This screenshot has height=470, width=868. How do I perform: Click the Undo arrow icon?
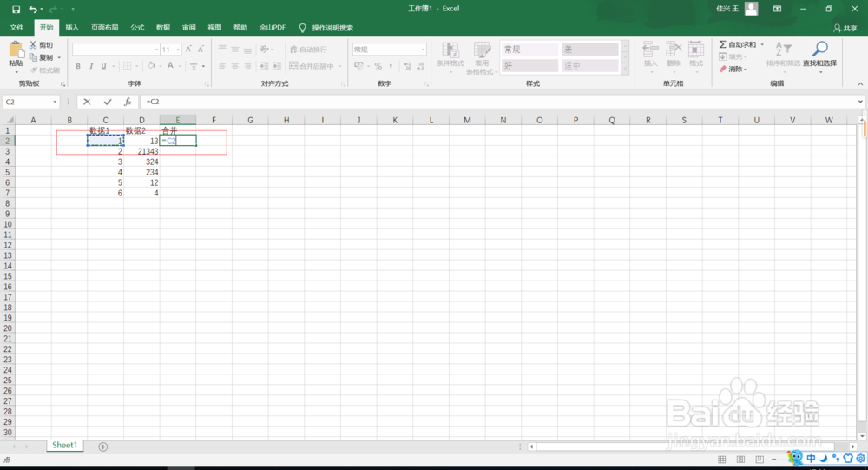coord(33,9)
